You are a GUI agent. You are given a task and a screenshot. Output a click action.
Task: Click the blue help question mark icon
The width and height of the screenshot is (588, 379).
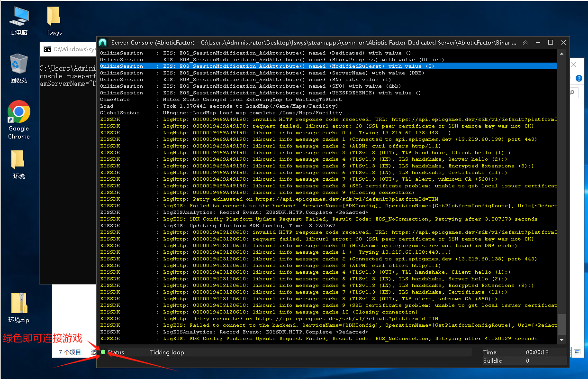[579, 78]
